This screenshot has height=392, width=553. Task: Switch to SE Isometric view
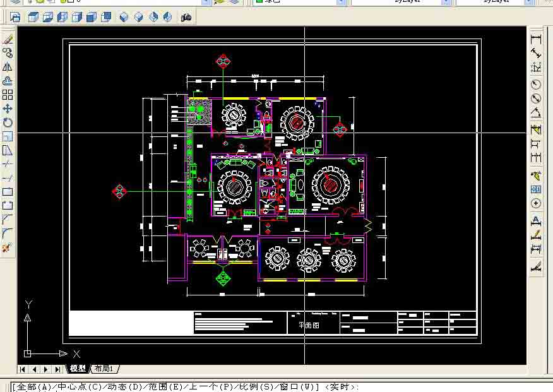pos(139,17)
